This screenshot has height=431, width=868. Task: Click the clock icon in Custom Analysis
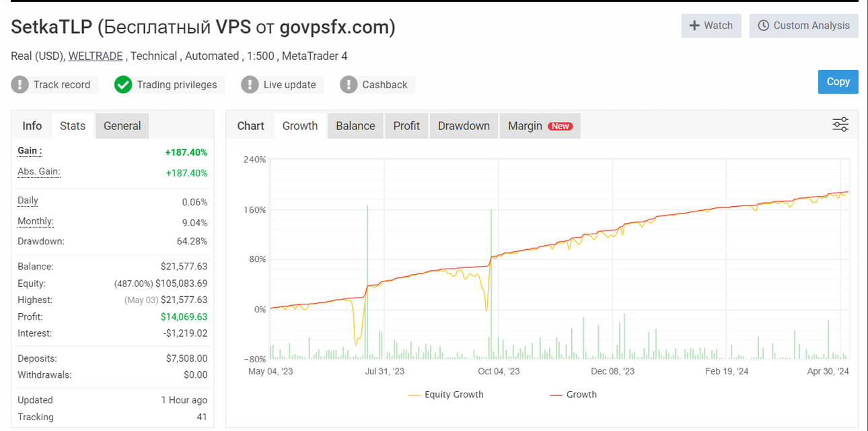(763, 26)
